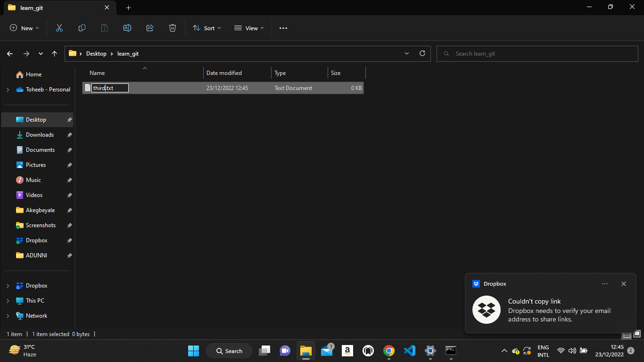Show hidden system tray icons

point(504,351)
